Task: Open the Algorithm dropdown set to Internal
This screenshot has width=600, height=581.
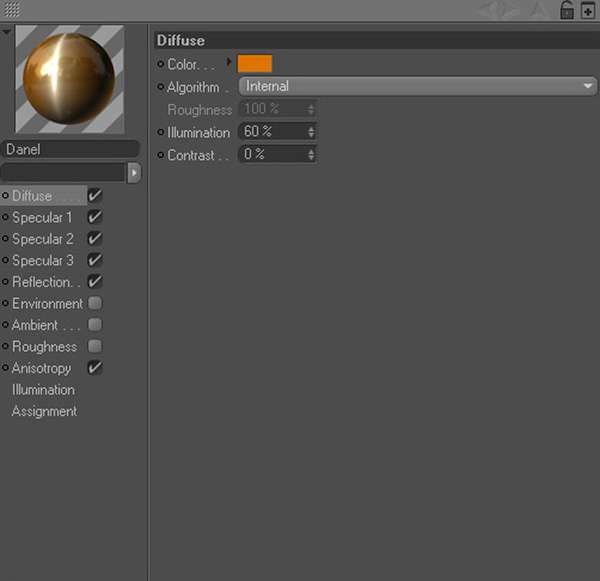Action: [x=417, y=86]
